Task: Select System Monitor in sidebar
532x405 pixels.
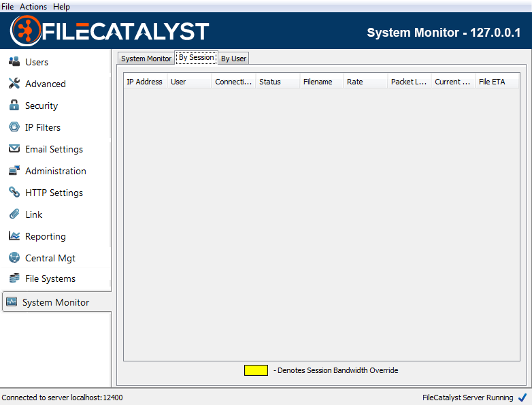Action: [x=56, y=302]
